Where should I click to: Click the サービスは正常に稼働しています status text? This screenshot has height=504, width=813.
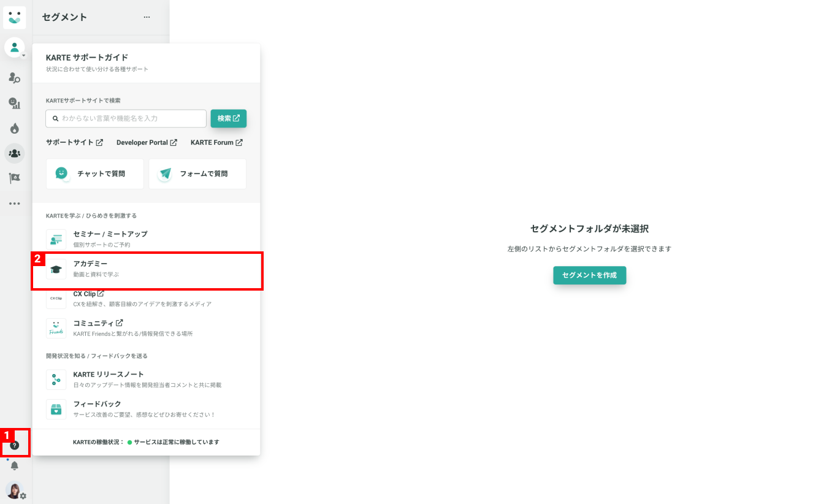tap(177, 442)
